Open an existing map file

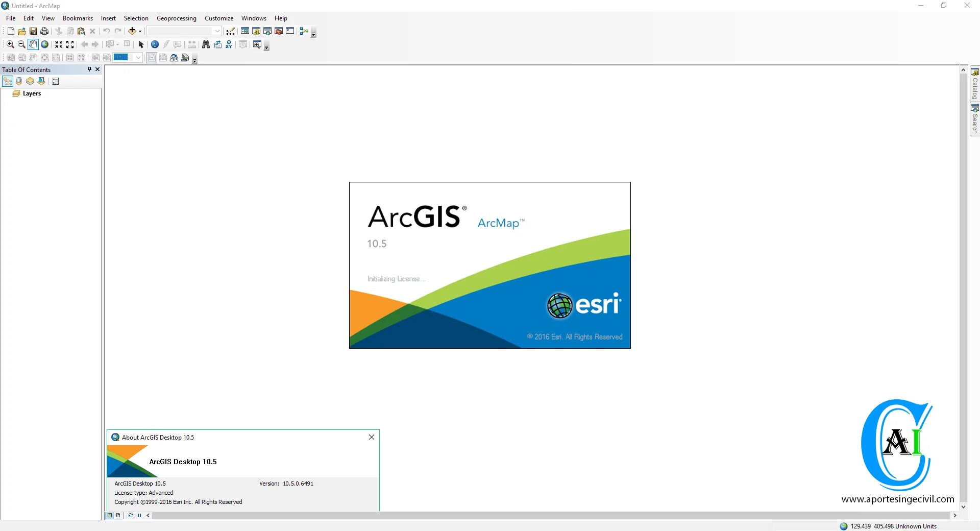click(x=21, y=31)
